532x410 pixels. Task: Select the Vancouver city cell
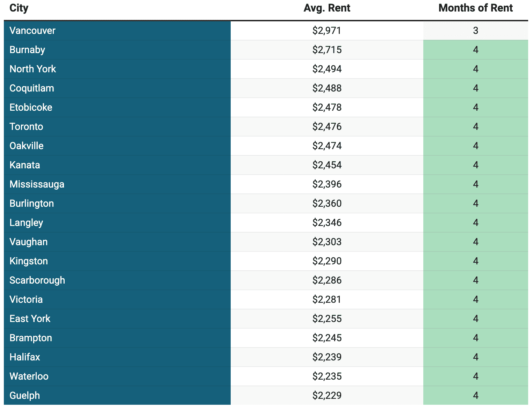pyautogui.click(x=117, y=31)
